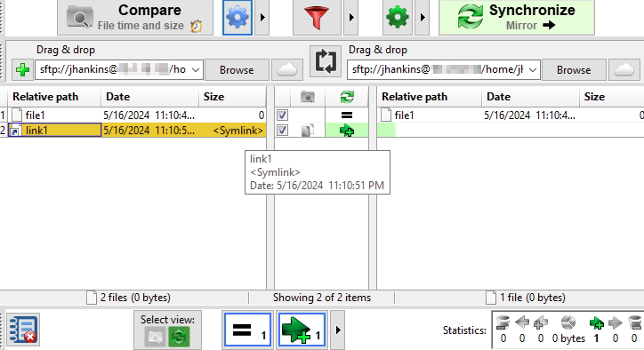This screenshot has width=644, height=350.
Task: Browse for the left folder
Action: pos(237,70)
